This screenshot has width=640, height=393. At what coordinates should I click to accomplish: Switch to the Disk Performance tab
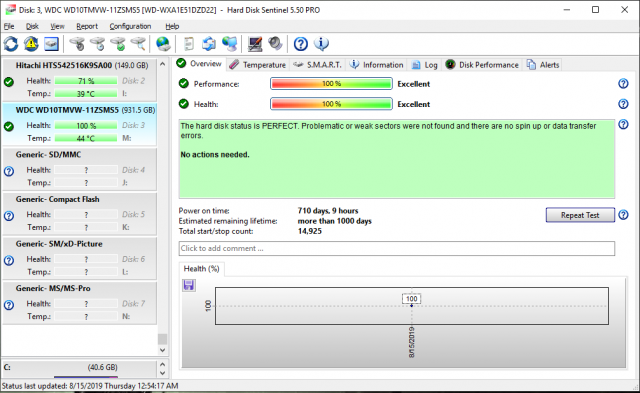click(x=482, y=65)
